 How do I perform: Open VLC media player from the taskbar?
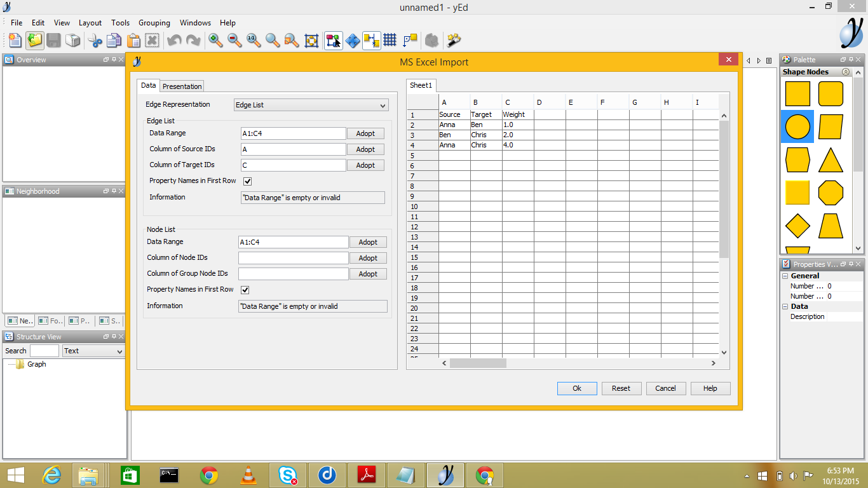pos(248,475)
